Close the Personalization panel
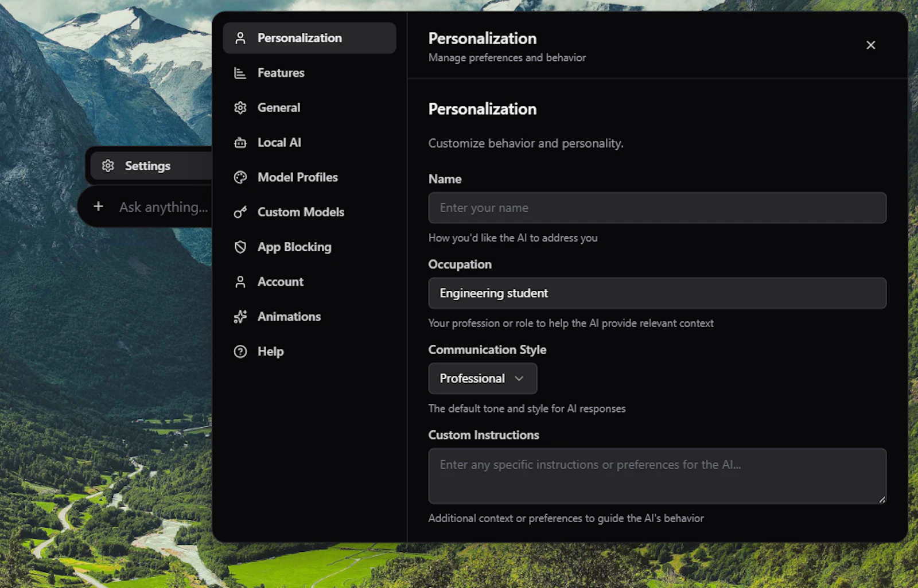The height and width of the screenshot is (588, 918). pos(870,45)
